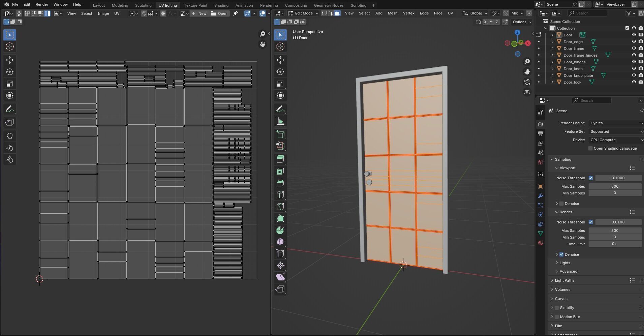Toggle camera view in 3D viewport
Screen dimensions: 644x336
pos(527,82)
